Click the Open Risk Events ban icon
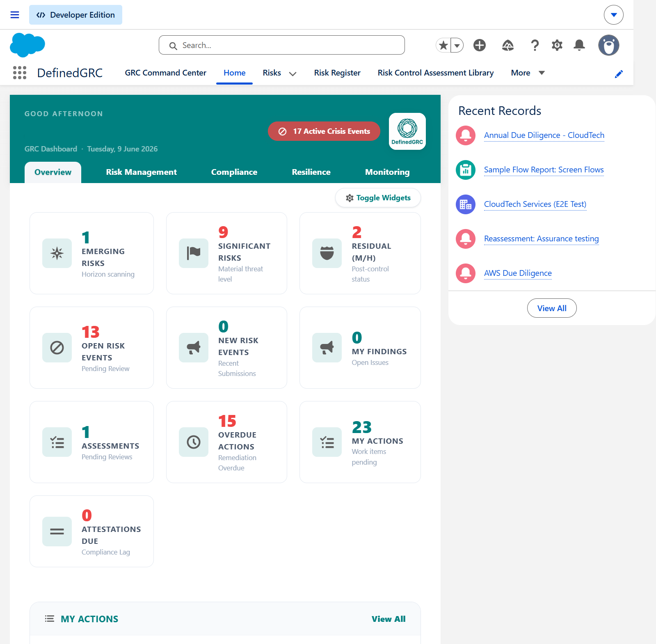 pyautogui.click(x=57, y=348)
